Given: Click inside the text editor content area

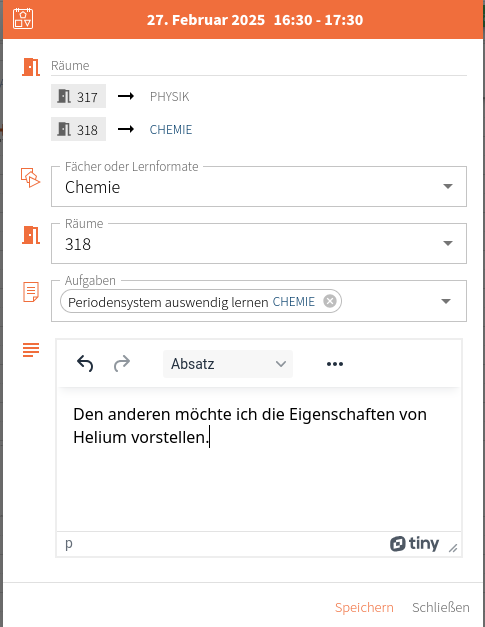Looking at the screenshot, I should pyautogui.click(x=259, y=460).
